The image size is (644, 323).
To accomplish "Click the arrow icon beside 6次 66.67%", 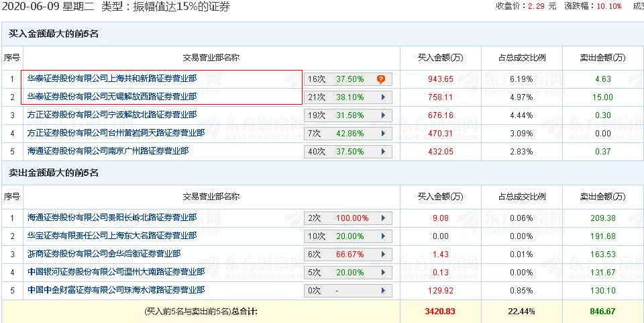I will [x=382, y=255].
